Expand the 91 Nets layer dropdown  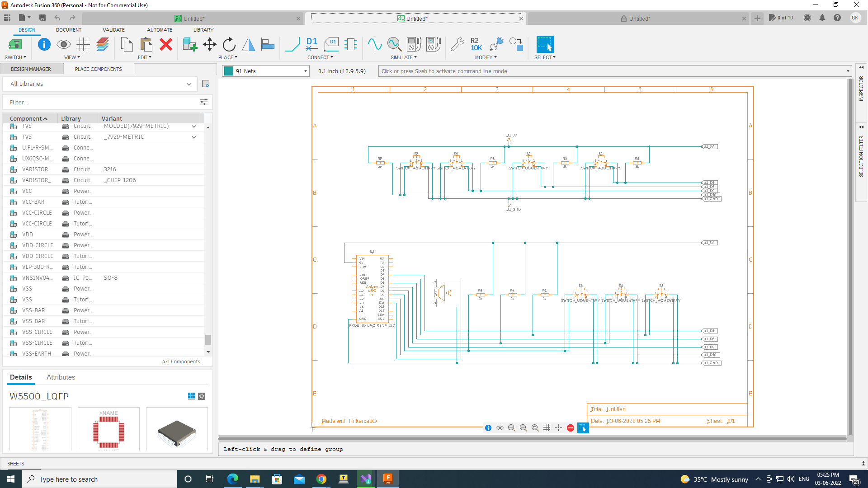(304, 71)
